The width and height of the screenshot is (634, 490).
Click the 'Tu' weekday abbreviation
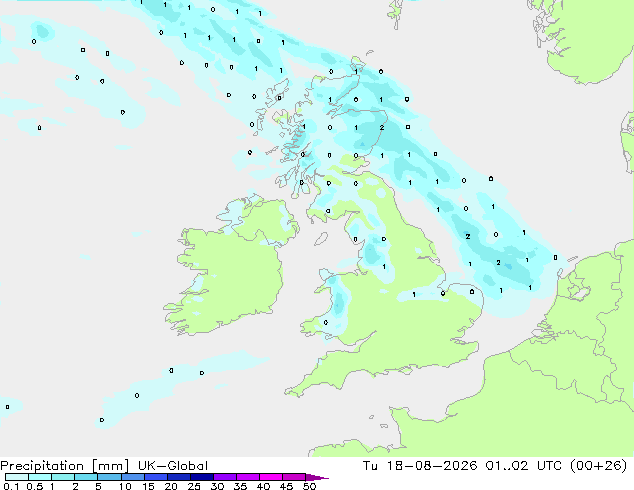[x=370, y=466]
